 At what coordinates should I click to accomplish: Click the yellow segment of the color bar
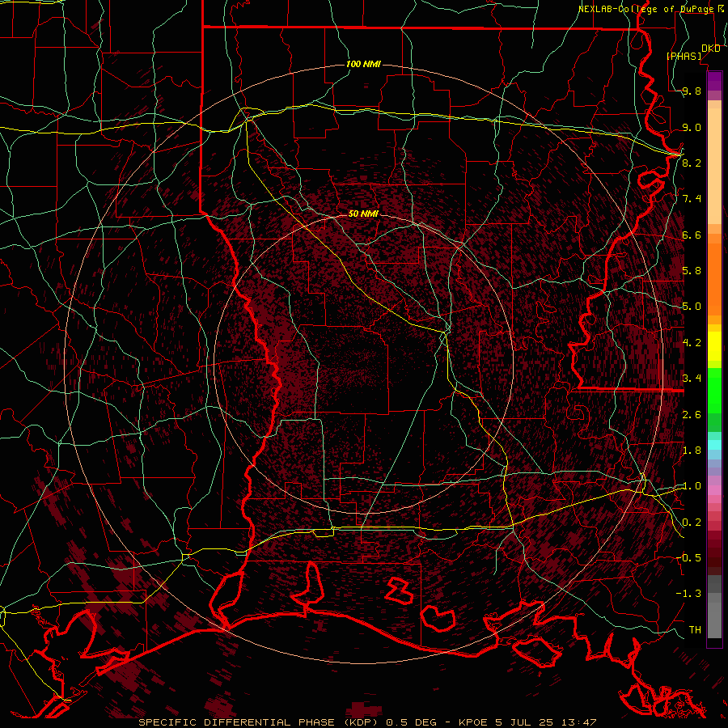pyautogui.click(x=714, y=346)
